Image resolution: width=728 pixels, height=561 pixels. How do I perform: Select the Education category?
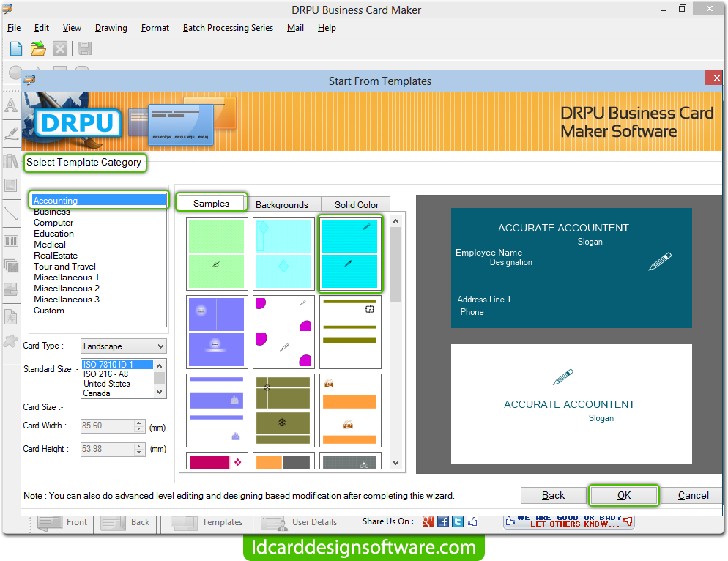pos(99,234)
